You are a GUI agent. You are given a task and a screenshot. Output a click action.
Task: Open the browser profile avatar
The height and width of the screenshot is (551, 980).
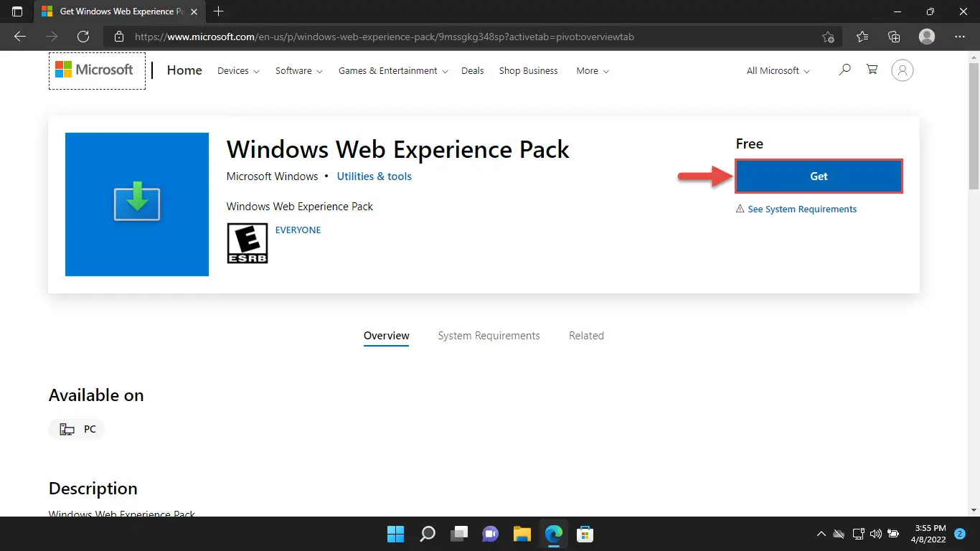[x=927, y=37]
